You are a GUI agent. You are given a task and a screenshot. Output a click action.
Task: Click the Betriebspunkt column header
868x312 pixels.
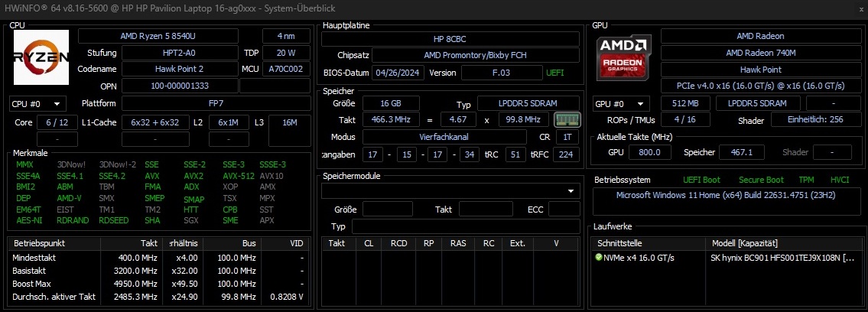pos(54,243)
